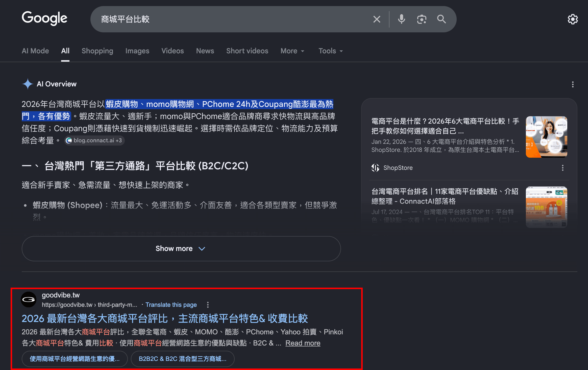
Task: Open the 使用商城平台經營網路生意的優... sitelink chip
Action: pos(75,359)
